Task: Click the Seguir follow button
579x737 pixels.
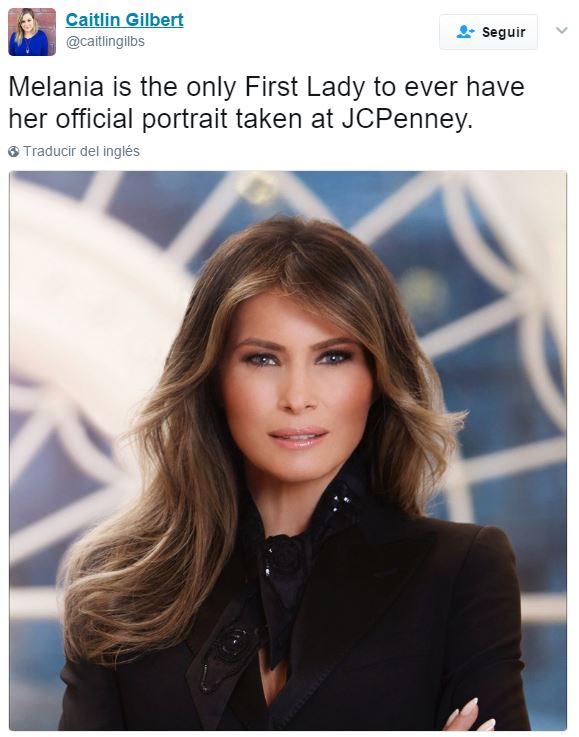Action: point(488,32)
